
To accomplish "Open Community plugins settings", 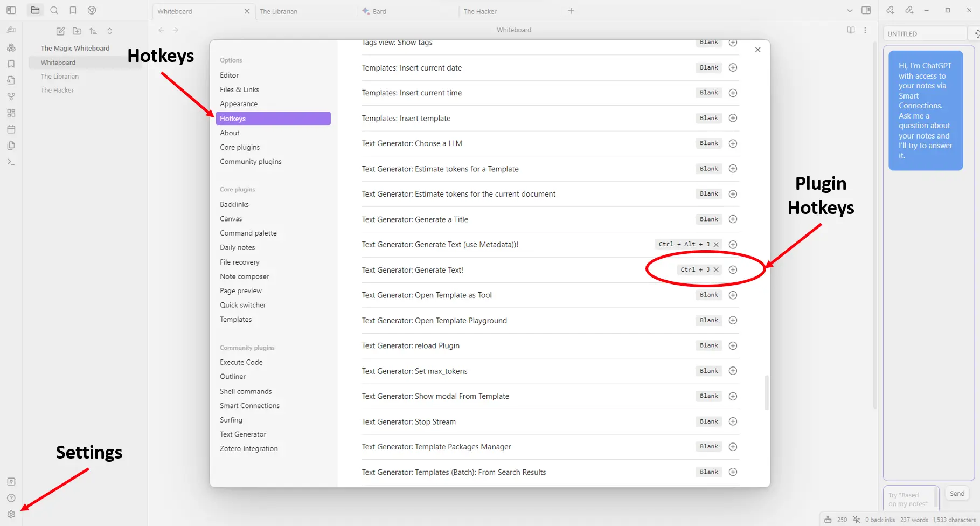I will coord(273,162).
